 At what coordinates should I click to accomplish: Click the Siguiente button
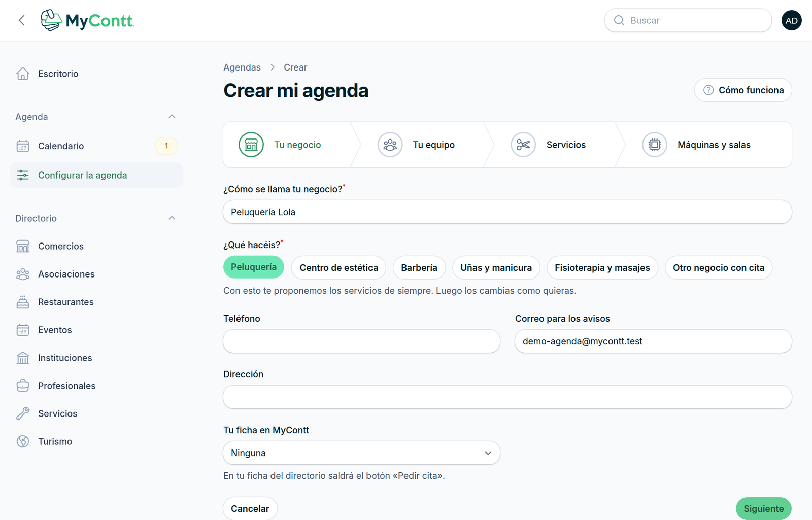[x=763, y=508]
